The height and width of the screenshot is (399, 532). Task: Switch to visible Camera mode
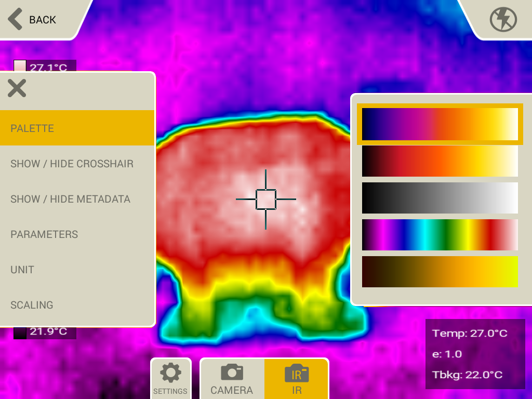point(232,378)
